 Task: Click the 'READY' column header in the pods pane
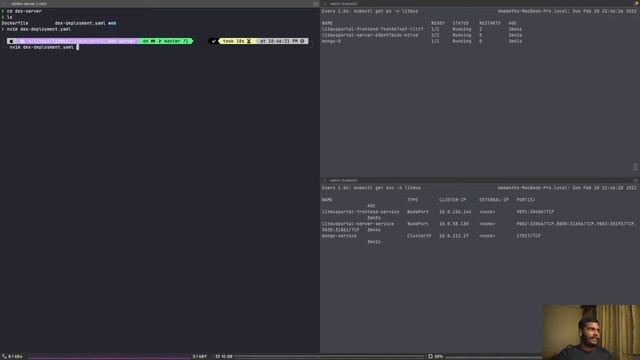coord(438,23)
